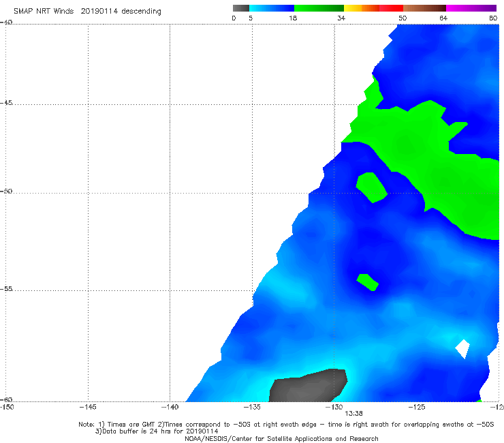
Task: Click the longitude label '-130'
Action: (334, 407)
